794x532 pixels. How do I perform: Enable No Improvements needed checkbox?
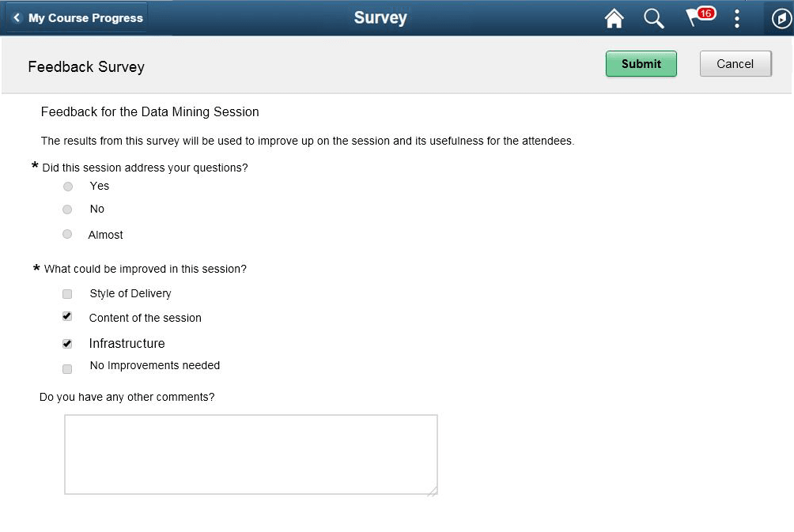click(x=67, y=368)
